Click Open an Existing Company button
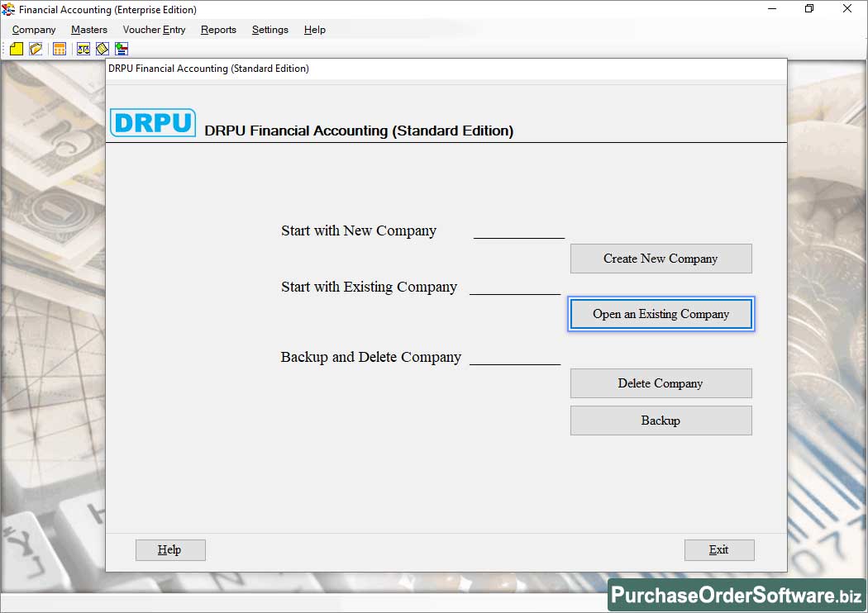868x613 pixels. (661, 314)
